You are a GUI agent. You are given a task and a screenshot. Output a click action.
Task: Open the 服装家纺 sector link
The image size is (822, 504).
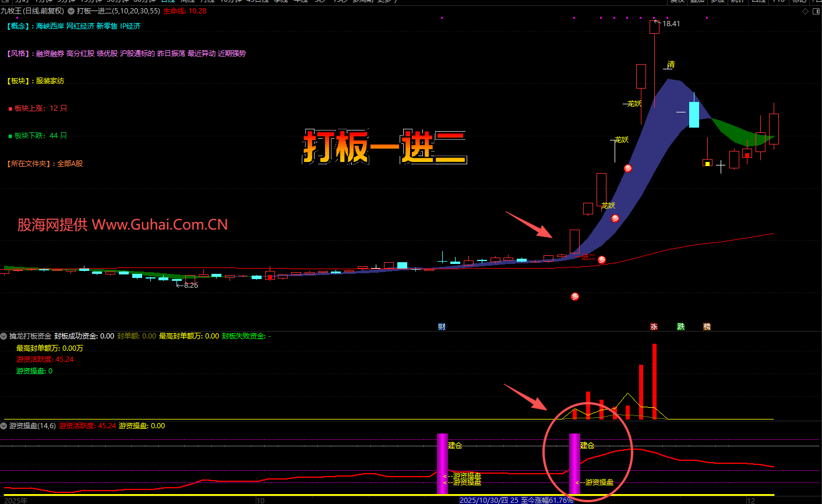point(50,81)
